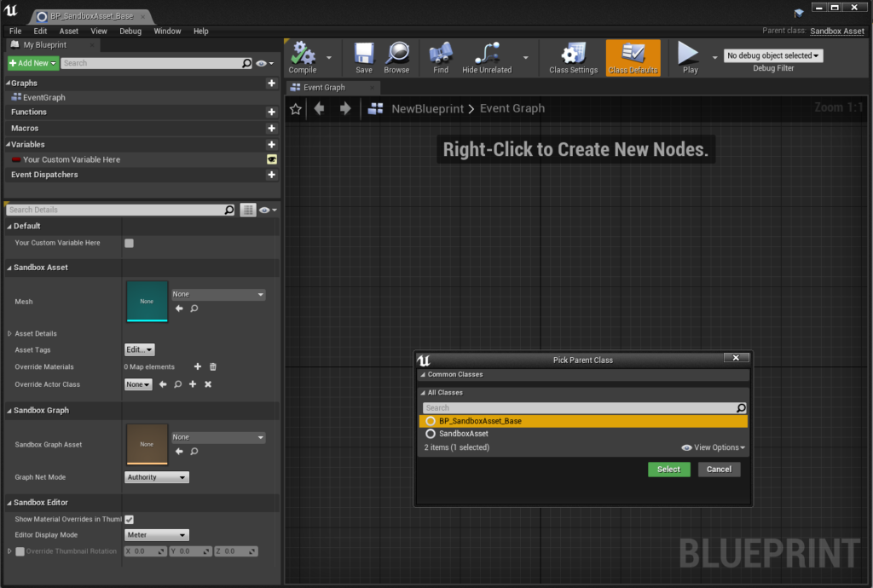Enable the Override Thumbnail Rotation checkbox

pos(20,552)
